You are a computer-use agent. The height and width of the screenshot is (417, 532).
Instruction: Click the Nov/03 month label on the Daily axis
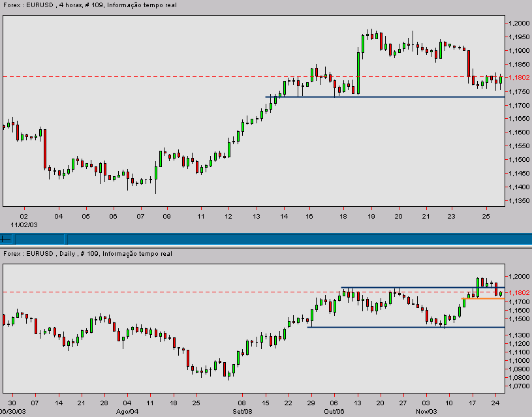pos(426,412)
